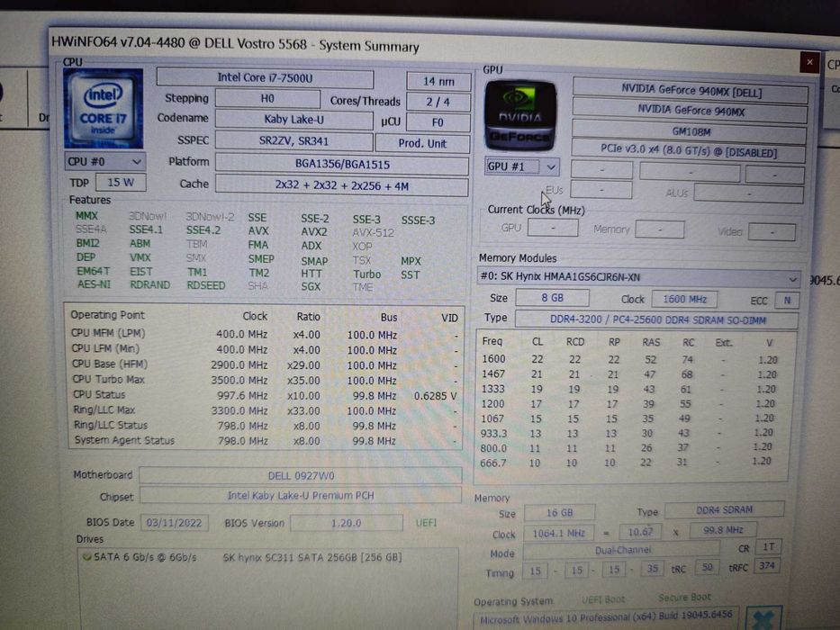
Task: Open the GPU #1 selector dropdown
Action: point(522,166)
